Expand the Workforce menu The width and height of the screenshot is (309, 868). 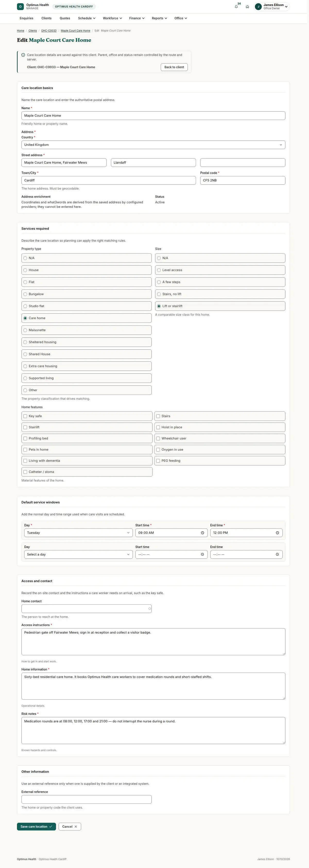click(x=112, y=18)
